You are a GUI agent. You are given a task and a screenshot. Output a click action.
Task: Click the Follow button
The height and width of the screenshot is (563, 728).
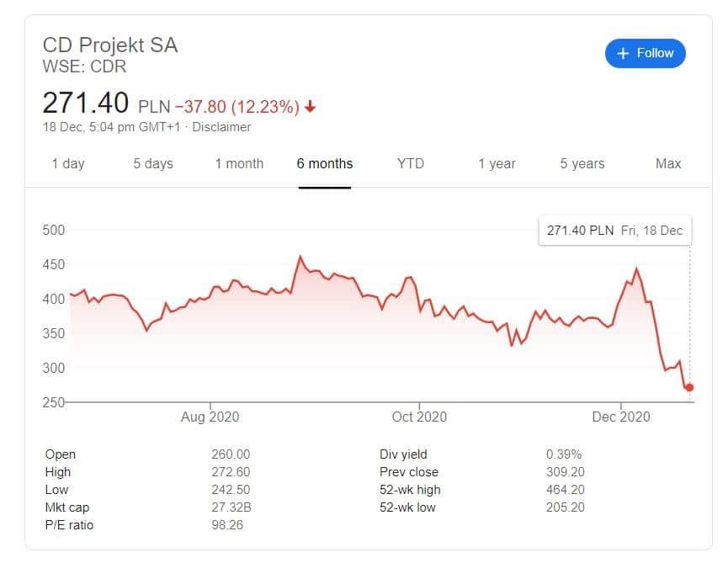click(x=645, y=53)
